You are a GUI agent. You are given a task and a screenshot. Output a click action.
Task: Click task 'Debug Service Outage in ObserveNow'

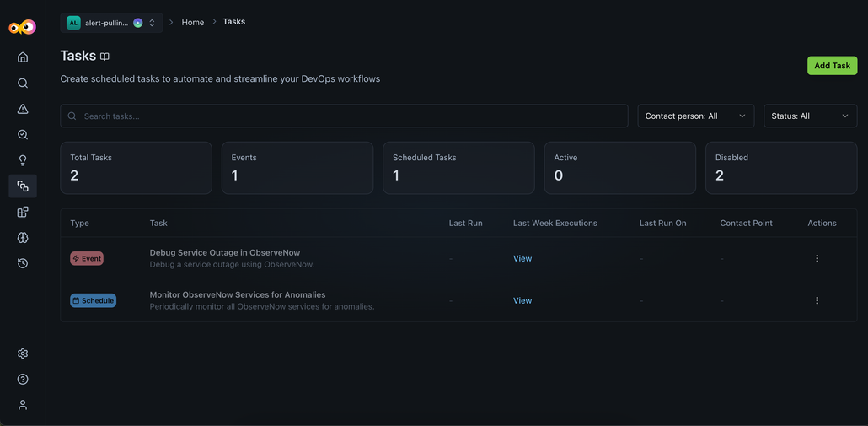click(225, 252)
